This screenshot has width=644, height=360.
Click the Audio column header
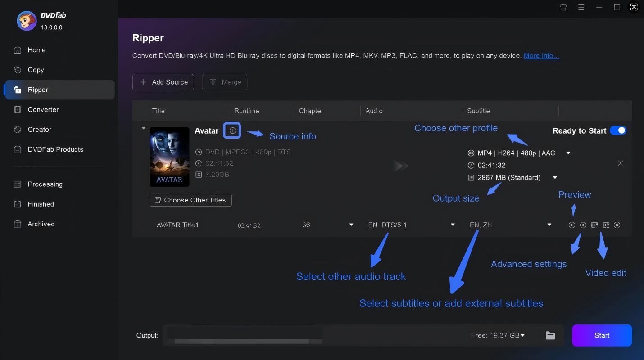tap(374, 111)
